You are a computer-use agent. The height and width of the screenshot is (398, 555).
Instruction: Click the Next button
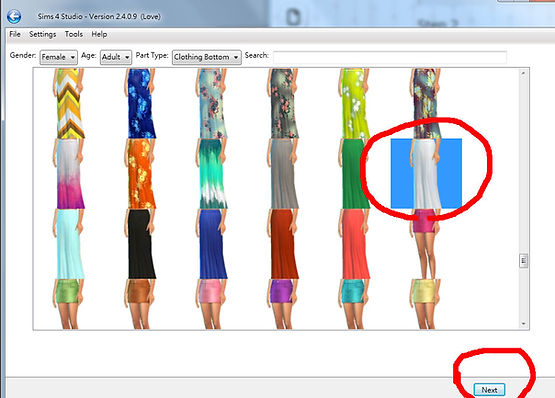pyautogui.click(x=489, y=390)
